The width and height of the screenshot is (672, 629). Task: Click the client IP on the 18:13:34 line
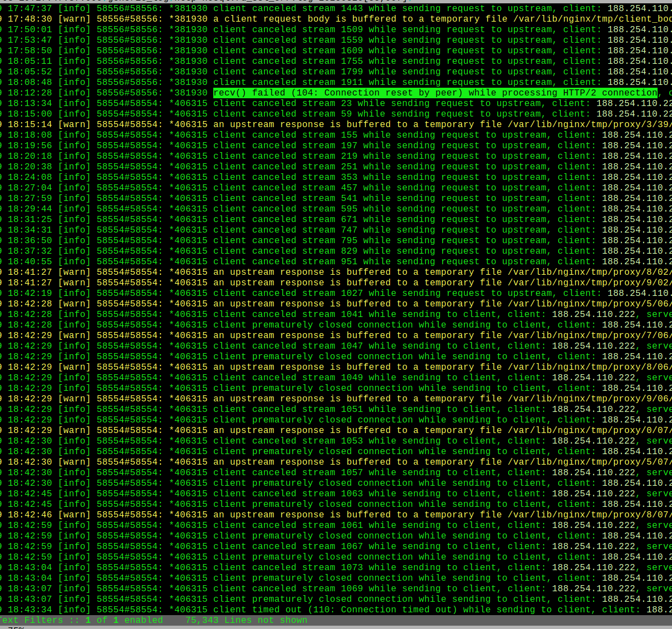coord(634,103)
